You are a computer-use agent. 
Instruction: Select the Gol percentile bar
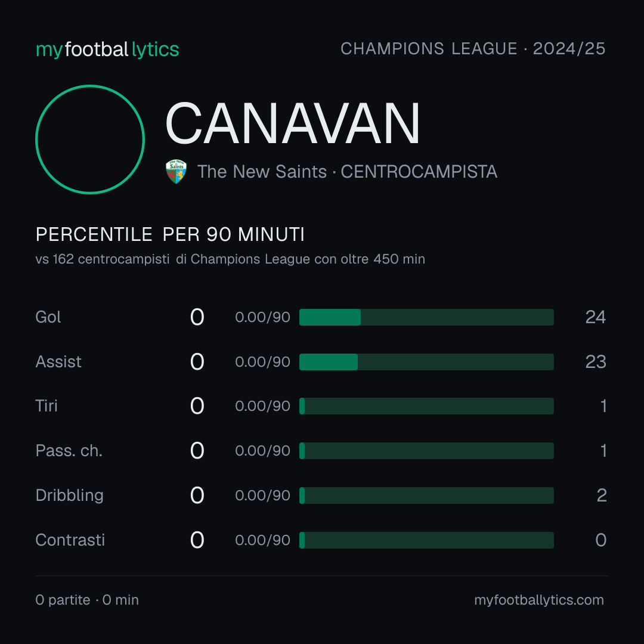click(x=426, y=317)
